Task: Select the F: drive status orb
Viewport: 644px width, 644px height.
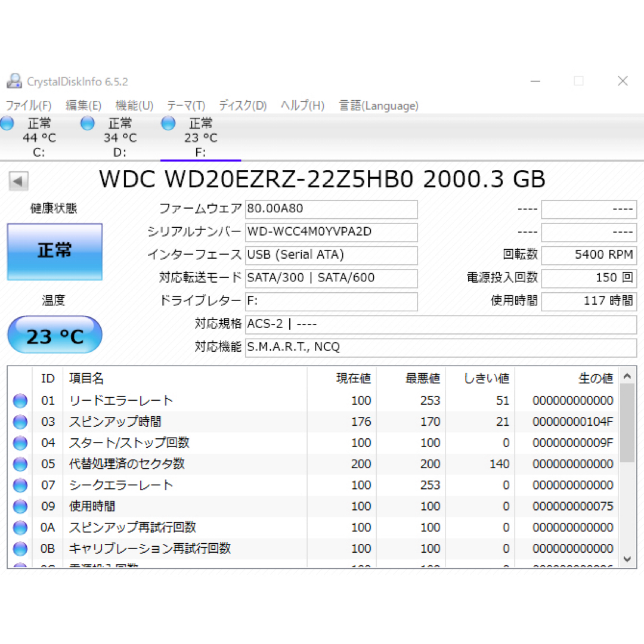Action: pyautogui.click(x=168, y=123)
